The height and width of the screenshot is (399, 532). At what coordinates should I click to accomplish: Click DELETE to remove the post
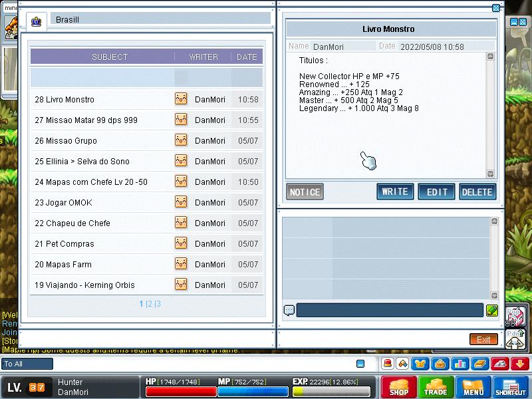[x=477, y=192]
